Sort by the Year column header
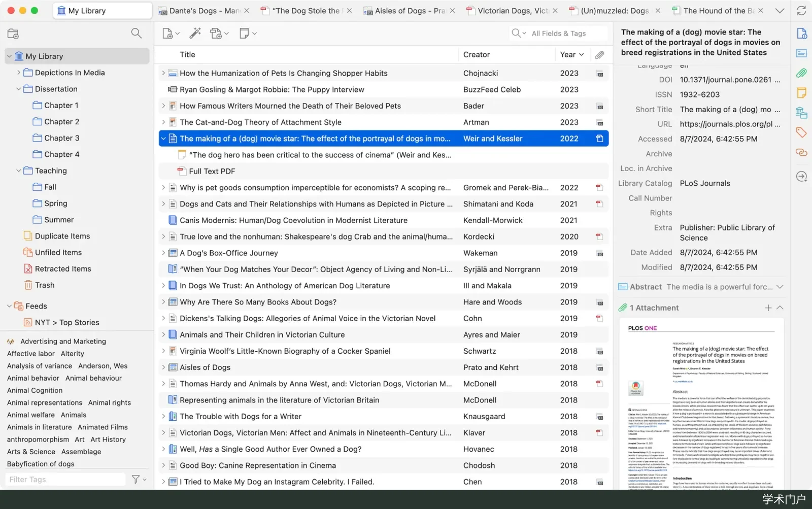The image size is (812, 509). (x=572, y=55)
